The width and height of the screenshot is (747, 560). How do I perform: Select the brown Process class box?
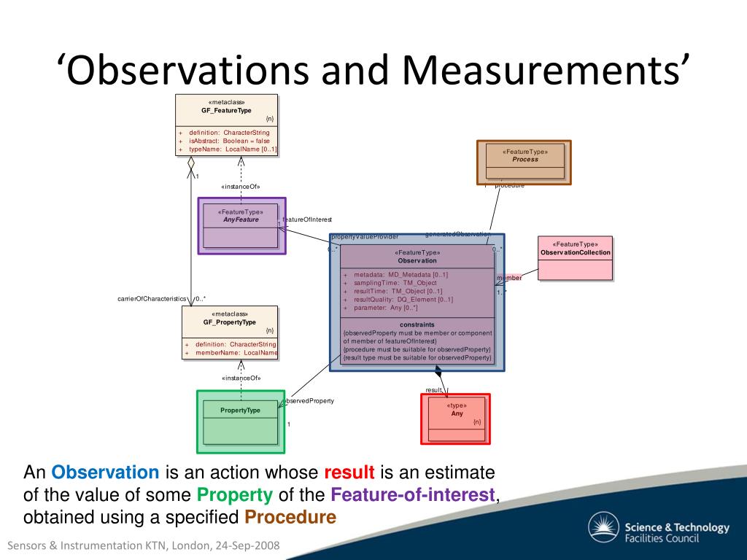pos(524,163)
